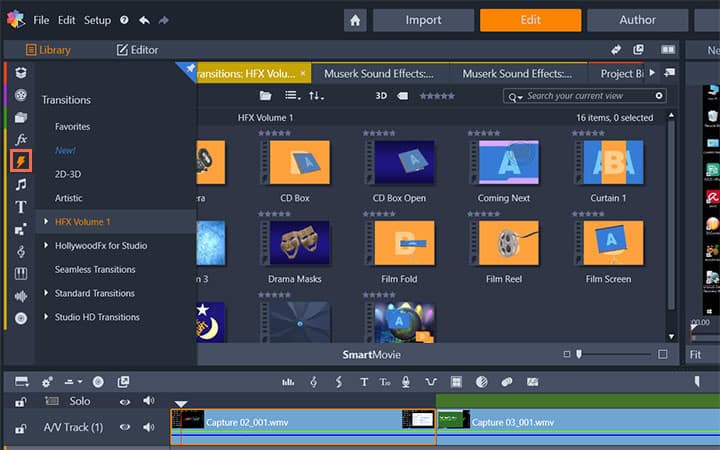Click the timeline playhead marker
Screen dimensions: 720x450
coord(181,404)
